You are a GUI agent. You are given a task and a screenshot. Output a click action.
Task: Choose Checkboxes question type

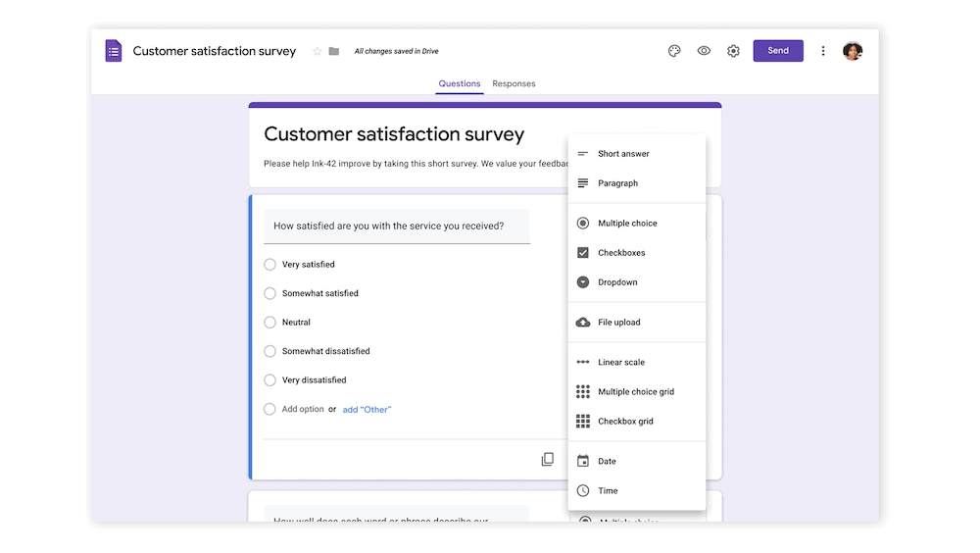(637, 252)
